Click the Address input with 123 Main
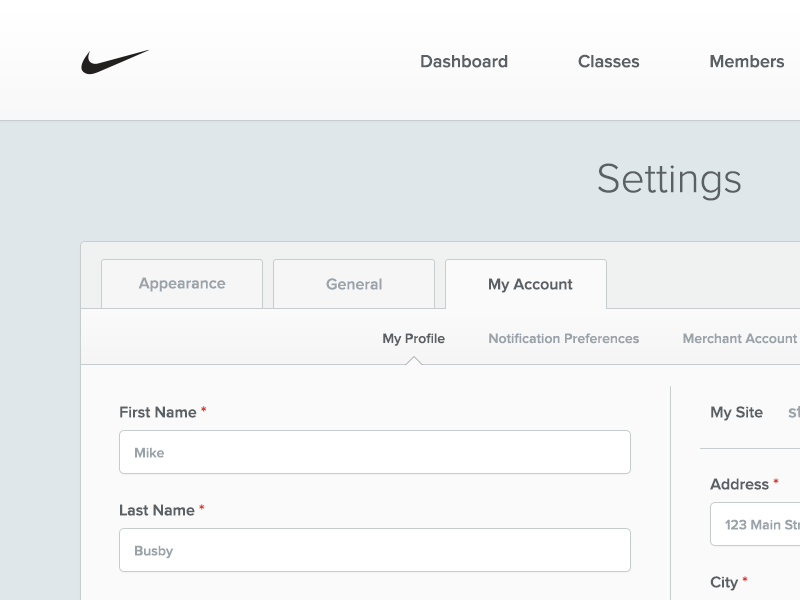 click(756, 524)
